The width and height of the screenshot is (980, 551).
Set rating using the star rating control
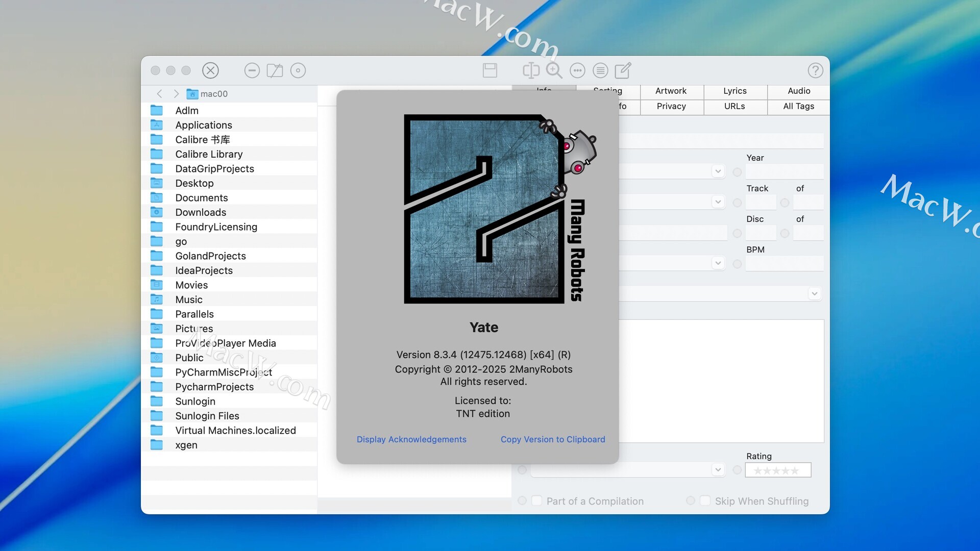pyautogui.click(x=777, y=470)
